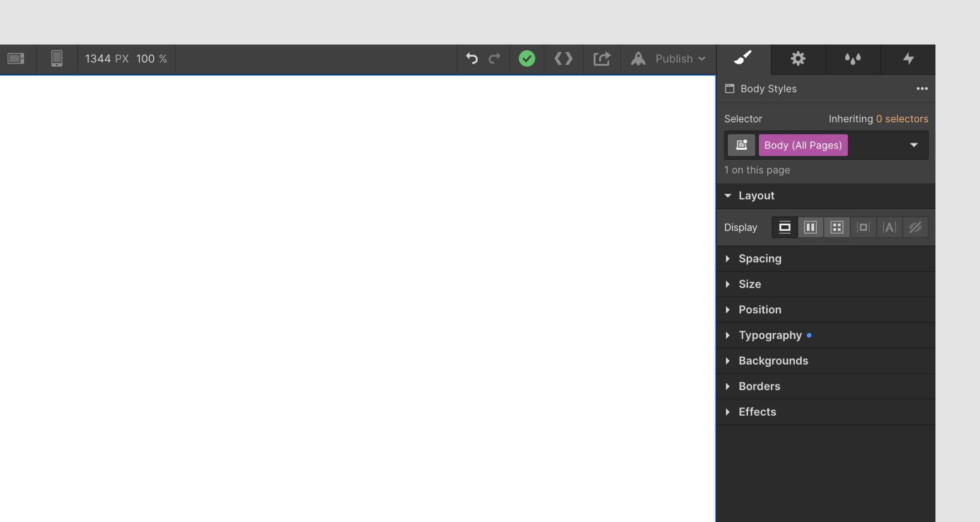Open the Style panel paintbrush tab
Viewport: 980px width, 522px height.
[742, 59]
